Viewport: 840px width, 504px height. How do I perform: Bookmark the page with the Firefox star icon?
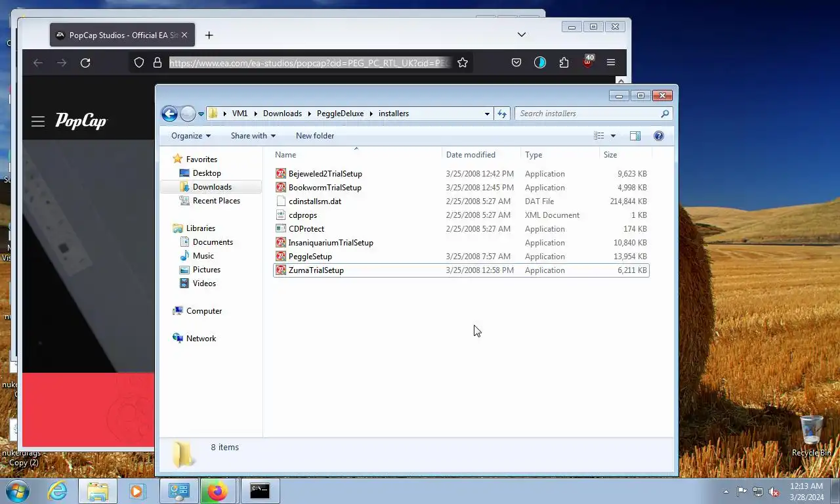463,63
